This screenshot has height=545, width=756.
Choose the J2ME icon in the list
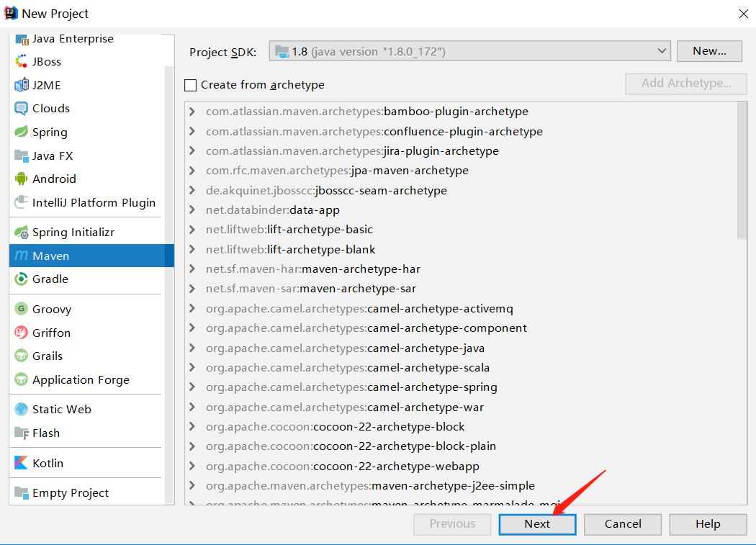coord(21,85)
